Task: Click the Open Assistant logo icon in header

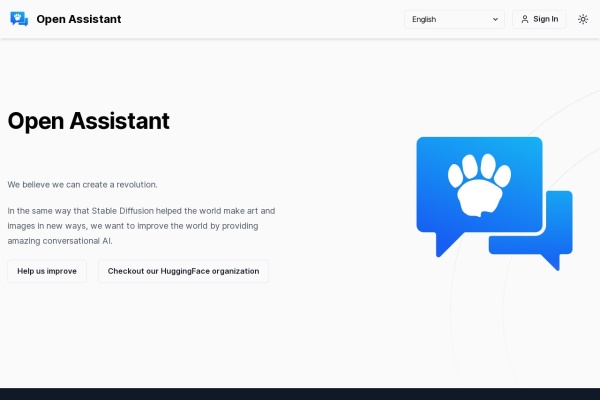Action: click(19, 19)
